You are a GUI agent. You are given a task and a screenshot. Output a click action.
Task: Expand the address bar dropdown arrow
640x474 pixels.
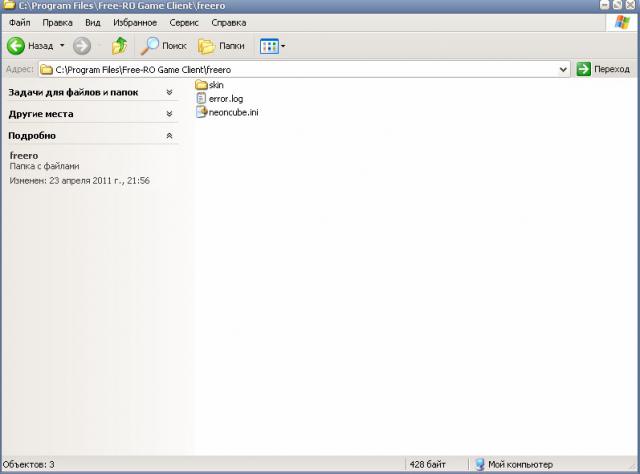[563, 69]
